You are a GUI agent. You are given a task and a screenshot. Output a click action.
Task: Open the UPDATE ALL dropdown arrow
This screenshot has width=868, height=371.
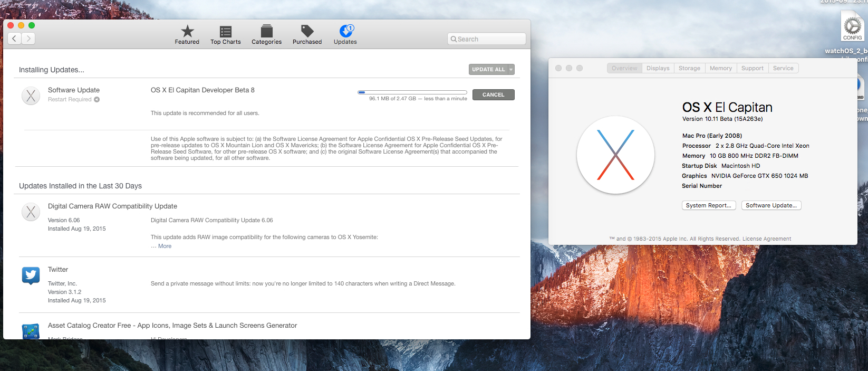click(x=511, y=69)
